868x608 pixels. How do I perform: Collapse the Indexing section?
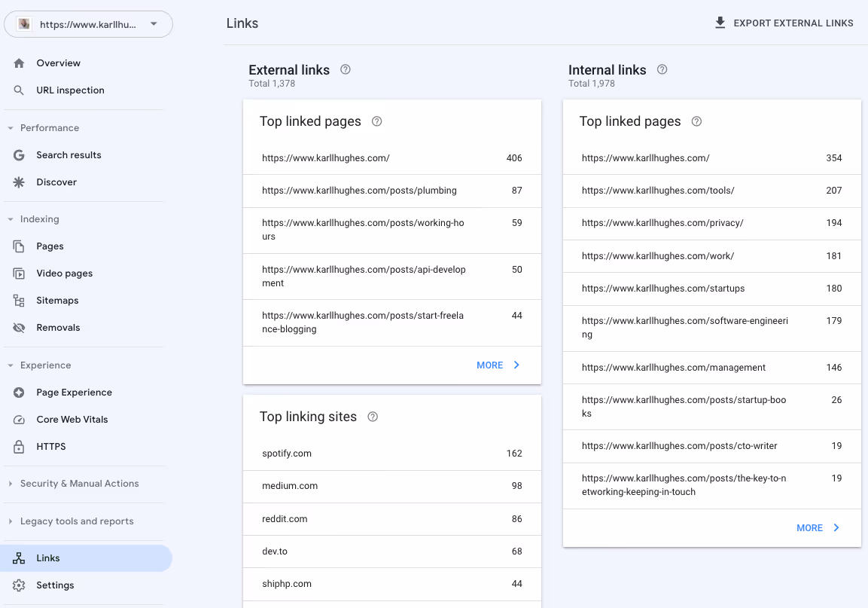[11, 219]
